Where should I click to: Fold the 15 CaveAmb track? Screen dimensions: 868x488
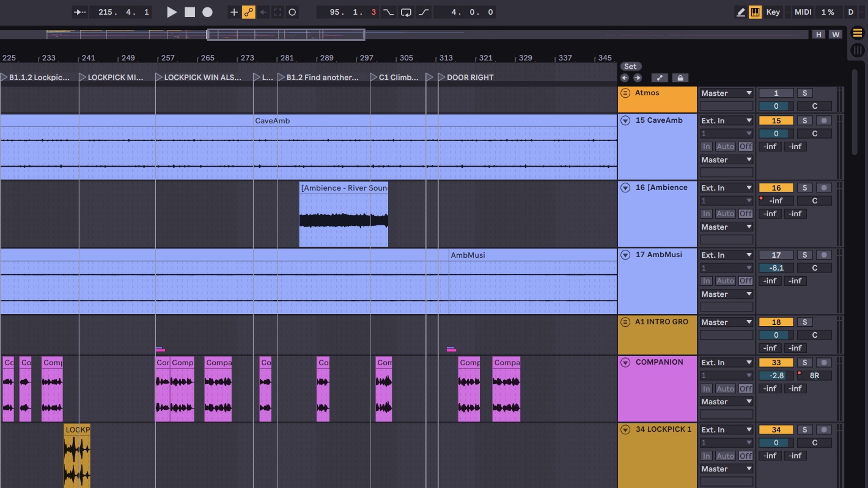625,120
